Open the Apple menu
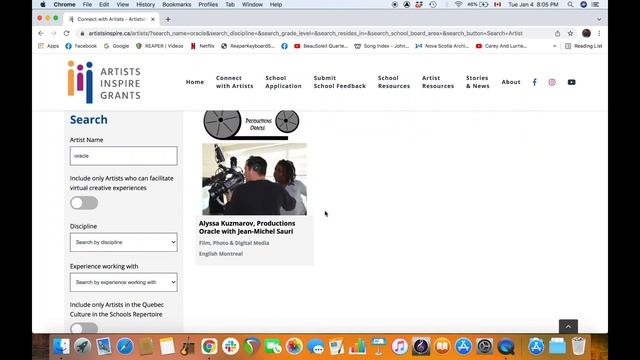Image resolution: width=640 pixels, height=360 pixels. pos(43,4)
